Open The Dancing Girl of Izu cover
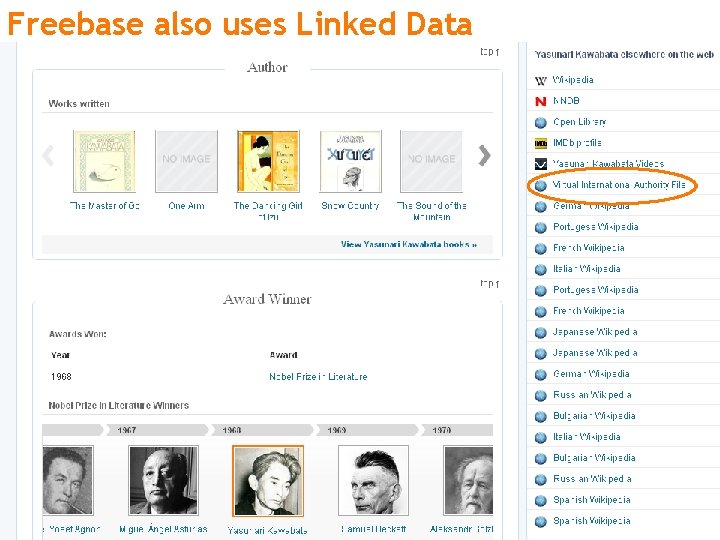Screen dimensions: 720x540 point(268,162)
